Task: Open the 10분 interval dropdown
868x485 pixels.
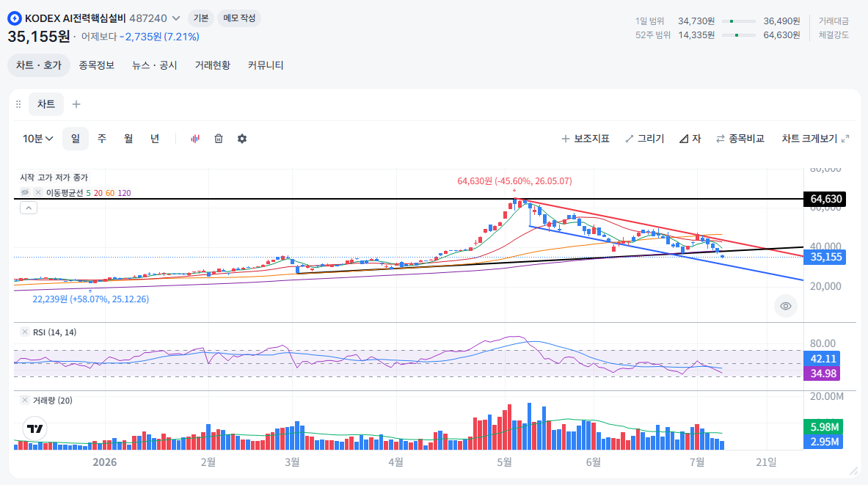Action: (x=37, y=139)
